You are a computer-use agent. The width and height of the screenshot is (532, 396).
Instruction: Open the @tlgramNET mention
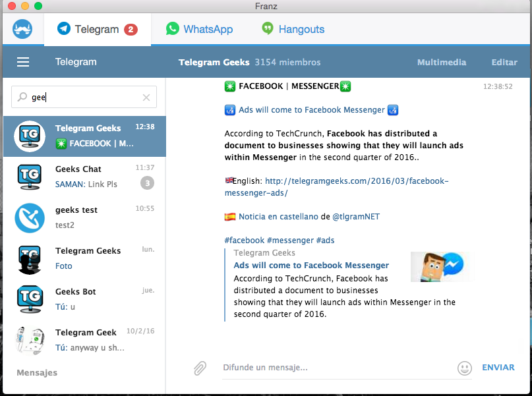tap(356, 217)
